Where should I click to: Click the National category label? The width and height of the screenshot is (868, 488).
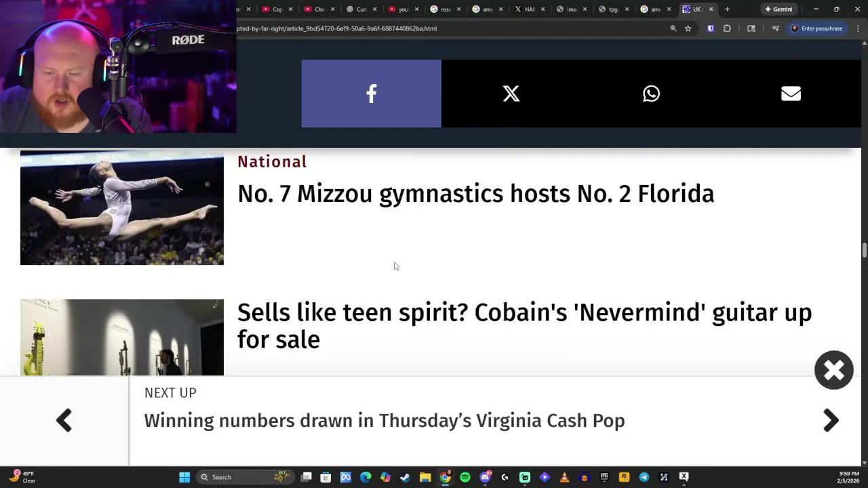click(272, 162)
